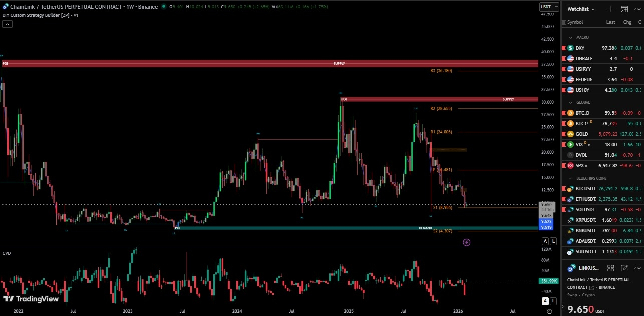Select the SPX 500 icon
Viewport: 644px width, 316px height.
570,166
